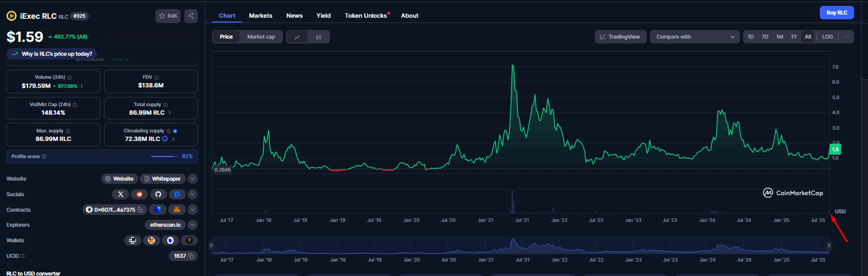868x276 pixels.
Task: Open the etherscan.io explorer link
Action: click(165, 225)
